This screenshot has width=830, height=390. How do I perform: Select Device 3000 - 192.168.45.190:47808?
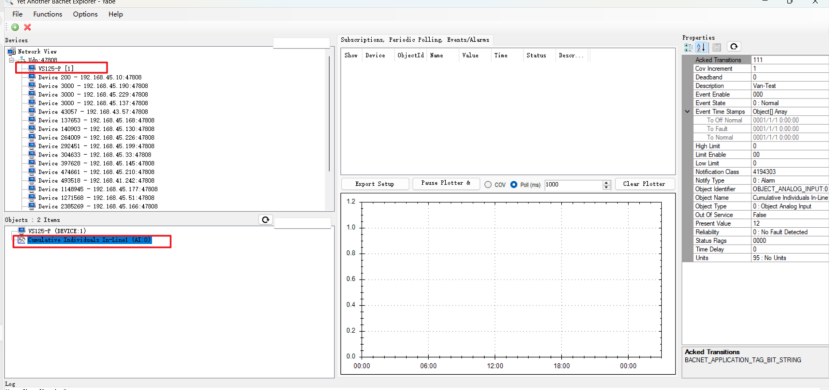point(93,86)
